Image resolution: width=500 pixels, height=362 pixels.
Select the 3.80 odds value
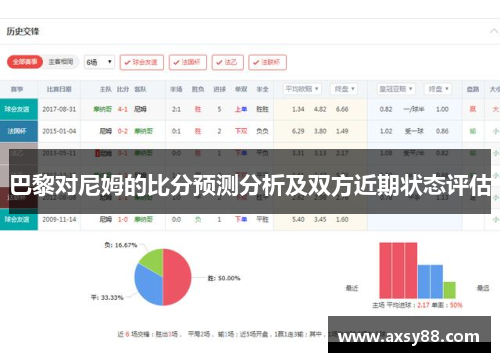[320, 131]
